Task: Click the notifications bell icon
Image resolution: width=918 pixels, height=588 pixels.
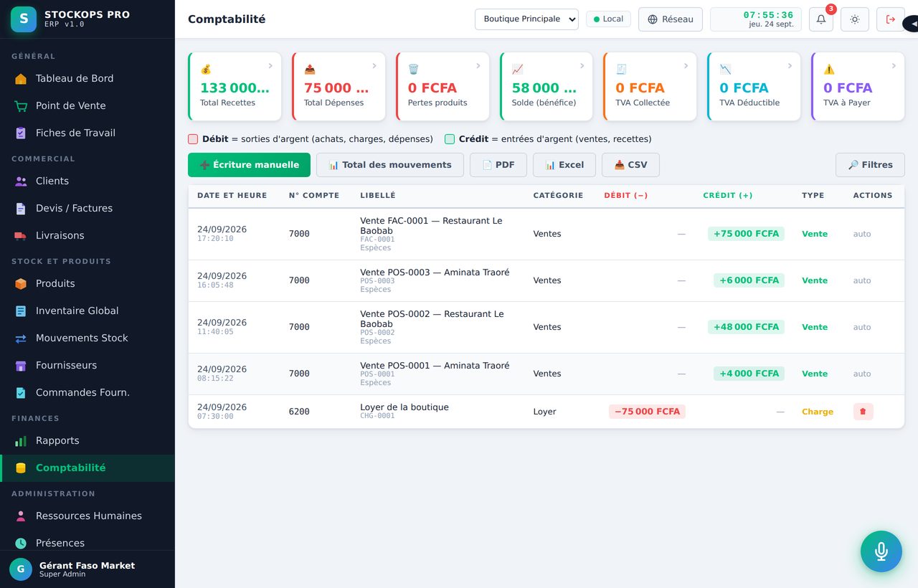Action: point(821,19)
